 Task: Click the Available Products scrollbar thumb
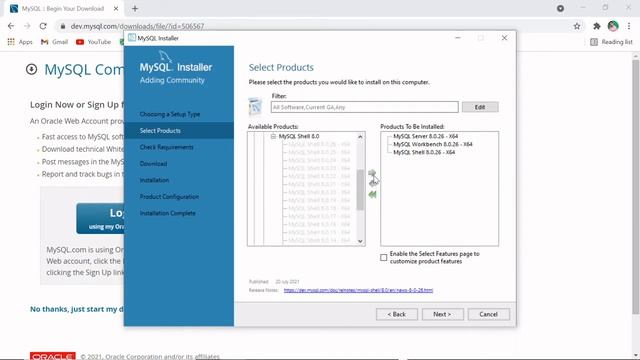pos(360,190)
